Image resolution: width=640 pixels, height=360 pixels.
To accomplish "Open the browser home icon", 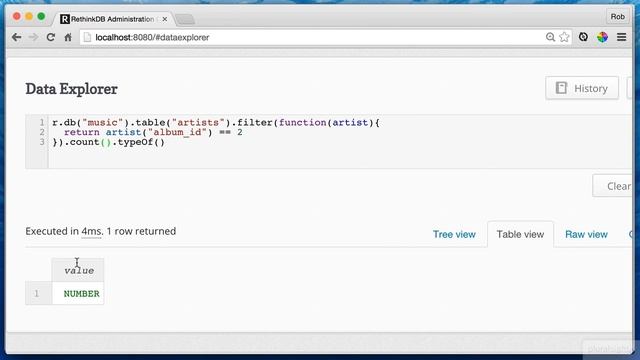I will [68, 37].
